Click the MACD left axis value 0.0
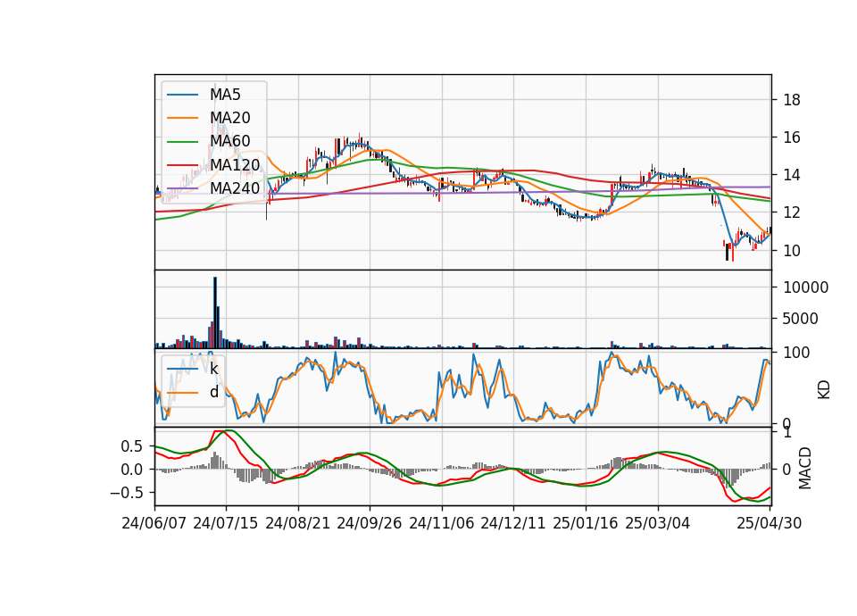This screenshot has height=616, width=857. click(131, 470)
